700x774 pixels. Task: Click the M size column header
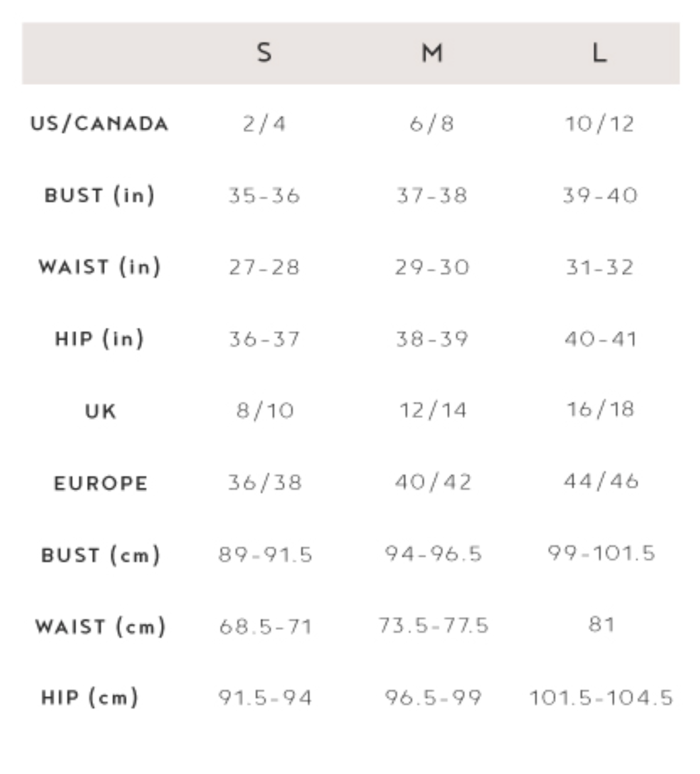click(x=432, y=52)
